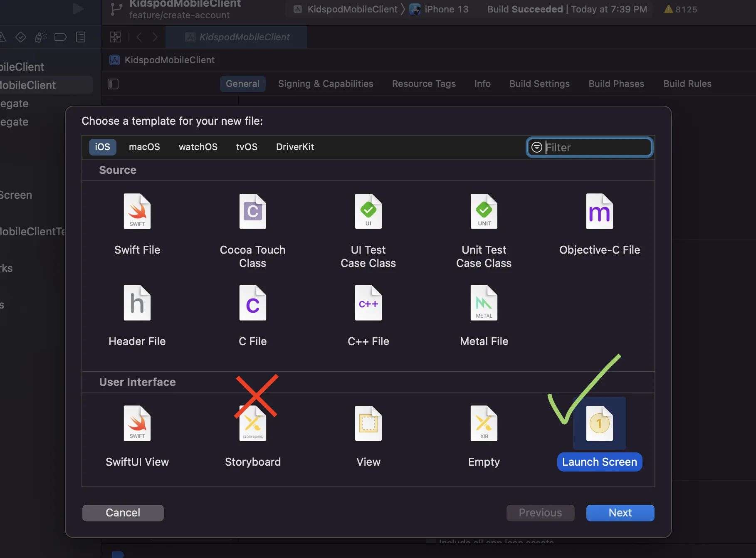Screen dimensions: 756x558
Task: Open the breakpoint navigator icon
Action: pyautogui.click(x=60, y=37)
